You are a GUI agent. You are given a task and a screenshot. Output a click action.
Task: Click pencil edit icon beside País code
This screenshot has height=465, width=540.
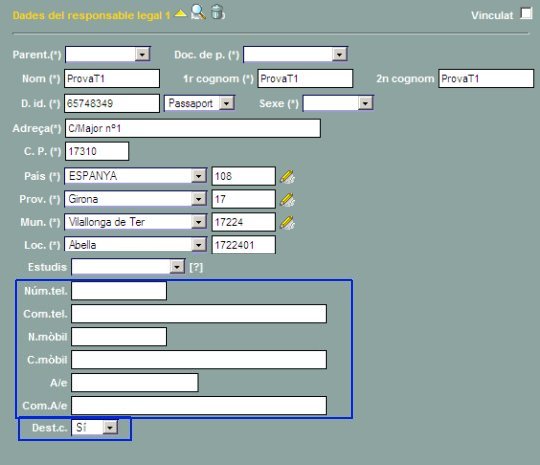coord(287,176)
